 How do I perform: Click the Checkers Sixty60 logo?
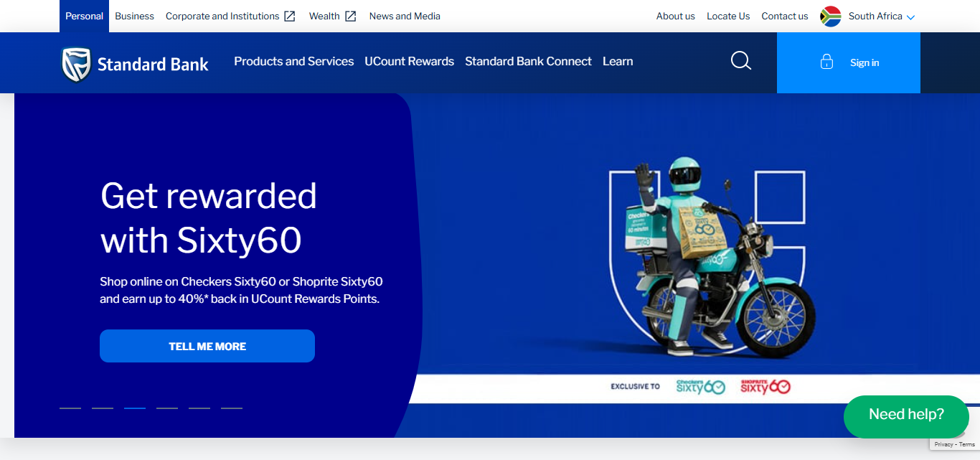pos(701,386)
